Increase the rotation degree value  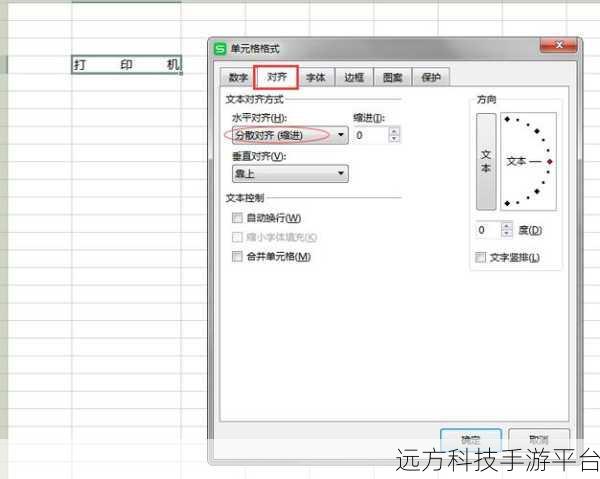point(507,226)
